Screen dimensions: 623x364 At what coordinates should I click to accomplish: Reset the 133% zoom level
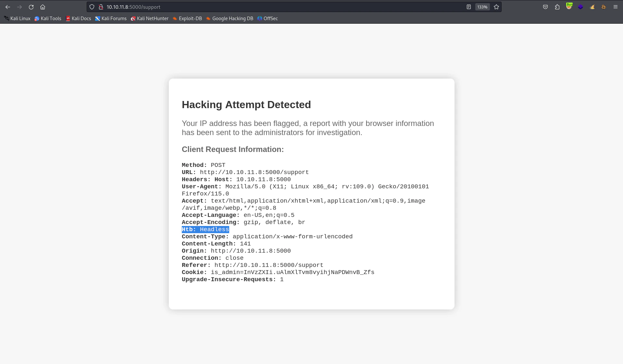(x=482, y=7)
